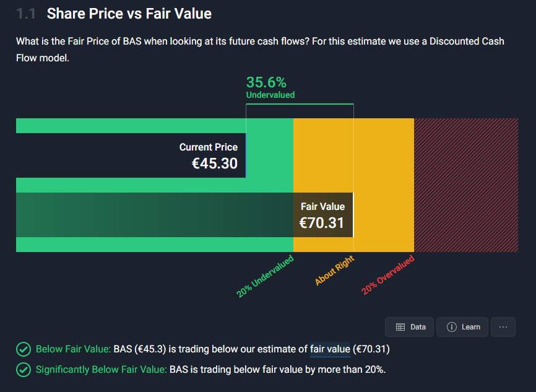
Task: Select the Fair Value €70.31 label box
Action: tap(323, 214)
